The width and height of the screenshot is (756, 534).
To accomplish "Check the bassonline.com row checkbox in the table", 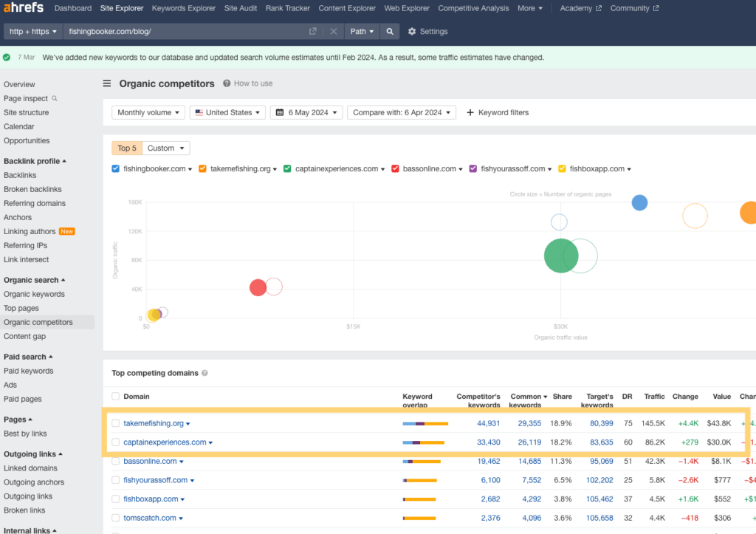I will [116, 461].
